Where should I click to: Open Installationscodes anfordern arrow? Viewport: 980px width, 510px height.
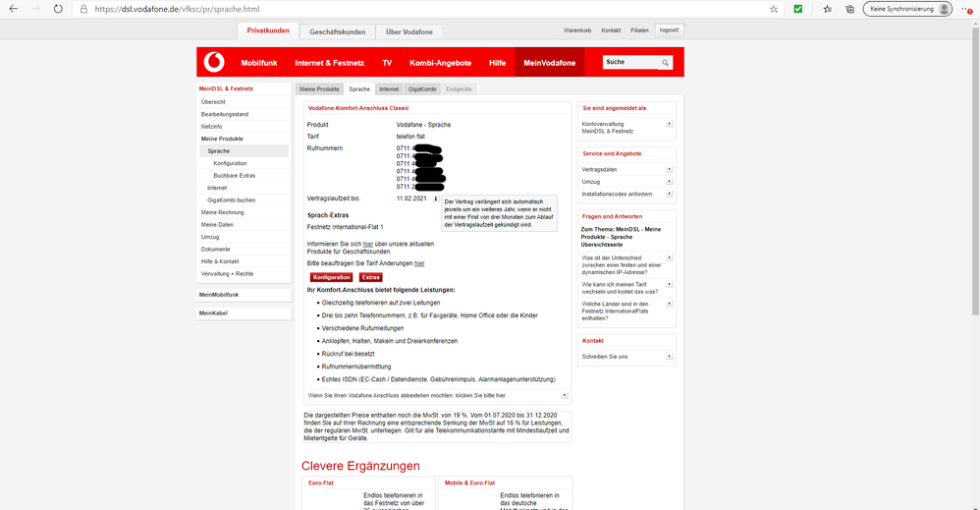[670, 194]
